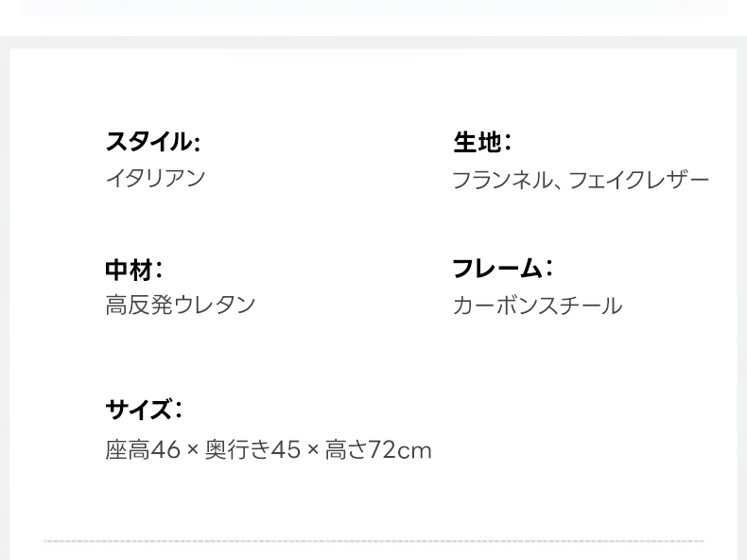The width and height of the screenshot is (747, 560).
Task: Click the 座高46 seat height text
Action: [142, 449]
